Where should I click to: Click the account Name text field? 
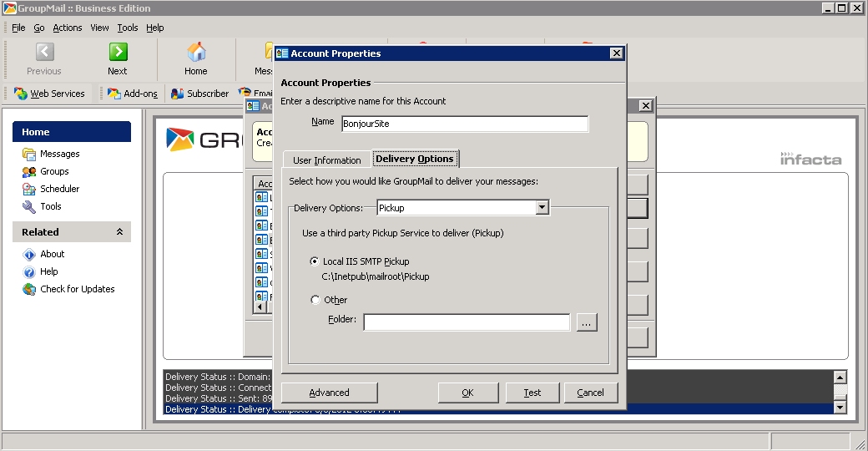464,124
